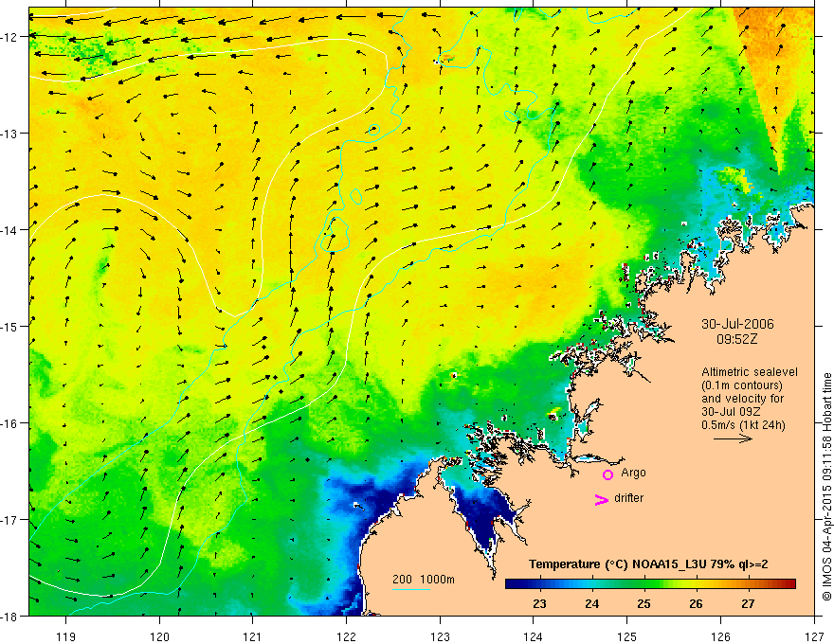Click the 122 longitude axis label
The image size is (834, 644).
[346, 636]
